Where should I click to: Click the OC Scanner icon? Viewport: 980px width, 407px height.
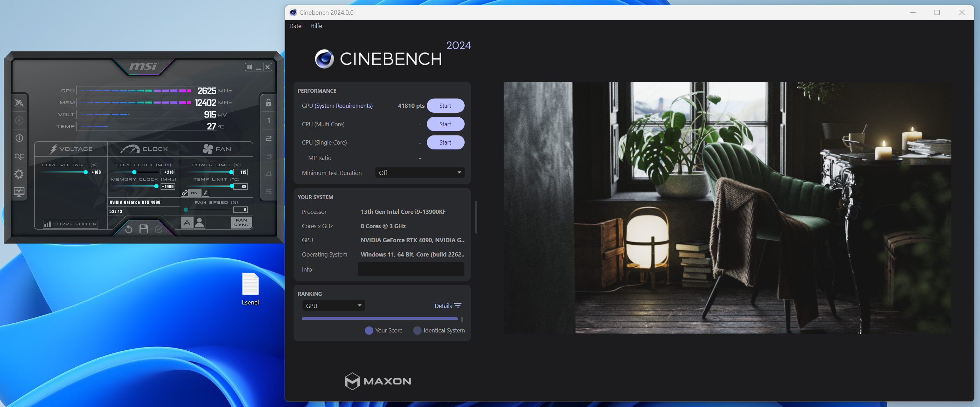pos(19,156)
